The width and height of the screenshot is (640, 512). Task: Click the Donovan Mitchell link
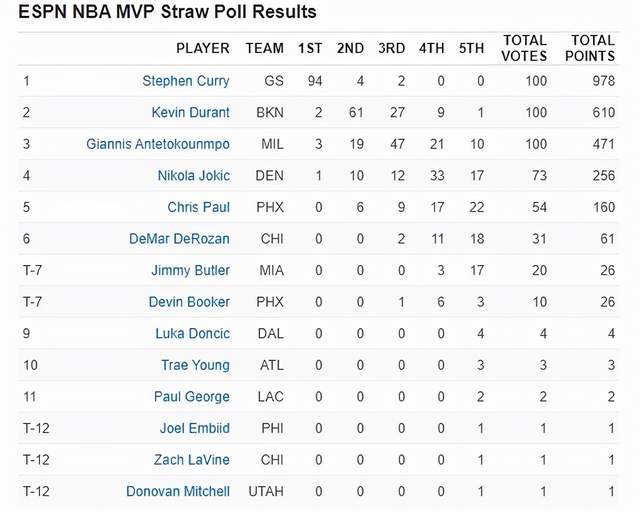[178, 491]
